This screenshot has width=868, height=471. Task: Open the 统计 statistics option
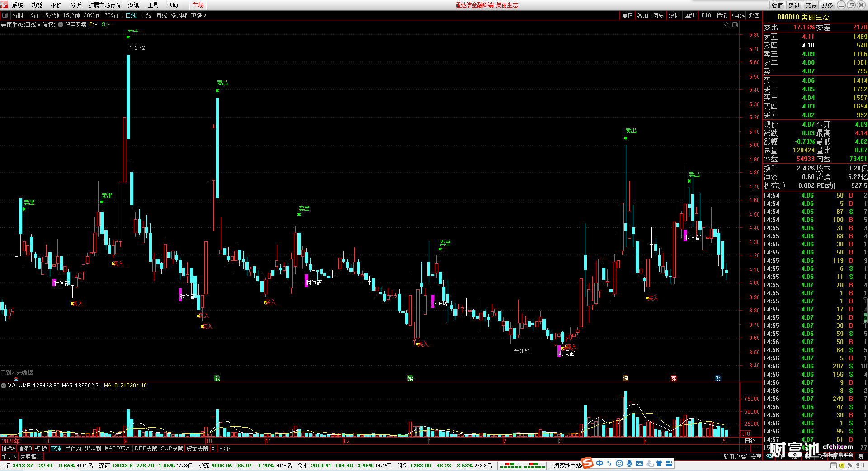[674, 15]
